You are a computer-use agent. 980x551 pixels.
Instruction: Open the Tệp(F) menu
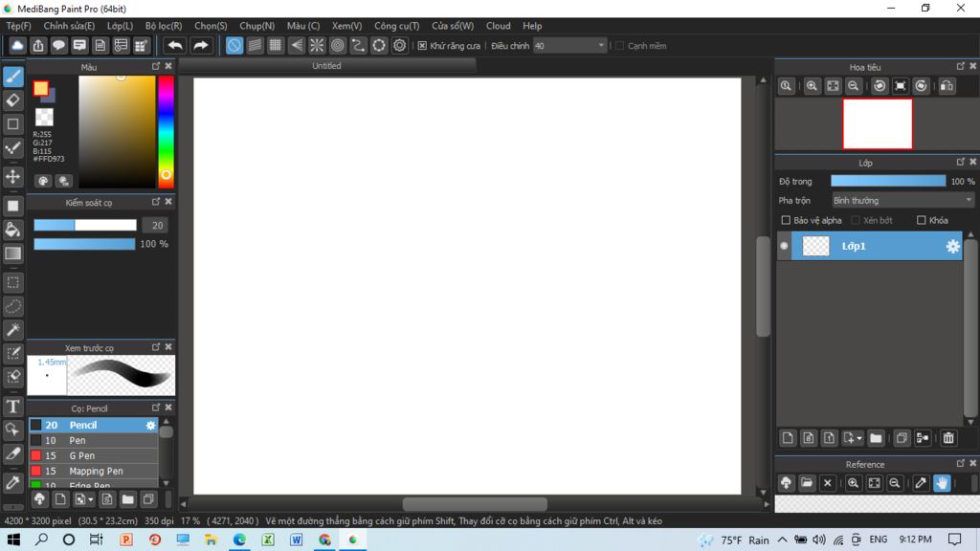[x=19, y=26]
